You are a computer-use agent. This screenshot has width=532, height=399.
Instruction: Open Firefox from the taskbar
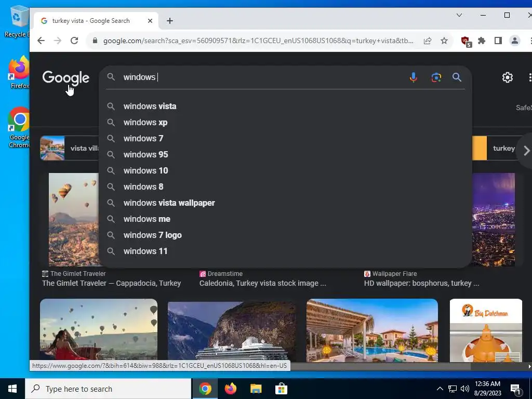click(x=231, y=389)
